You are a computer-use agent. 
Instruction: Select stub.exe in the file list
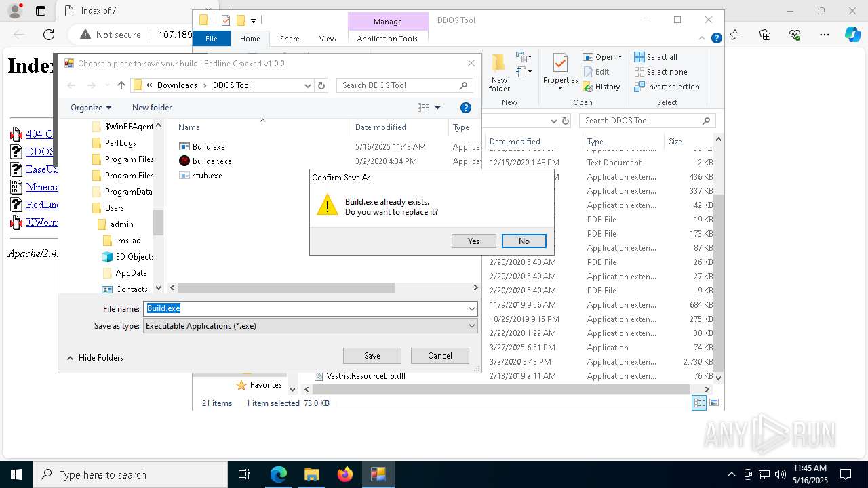tap(207, 176)
